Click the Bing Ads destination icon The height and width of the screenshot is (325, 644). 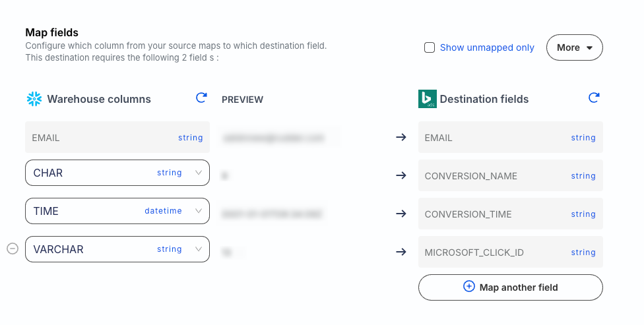pos(427,99)
